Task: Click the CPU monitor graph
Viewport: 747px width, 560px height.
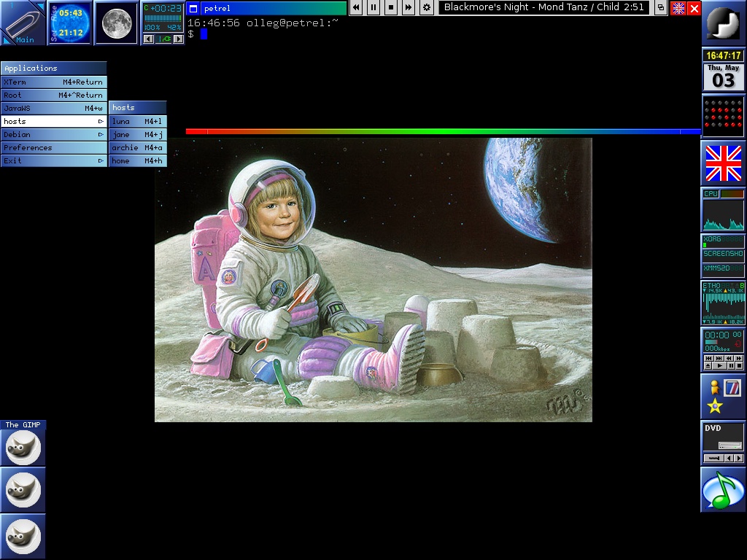Action: coord(723,215)
